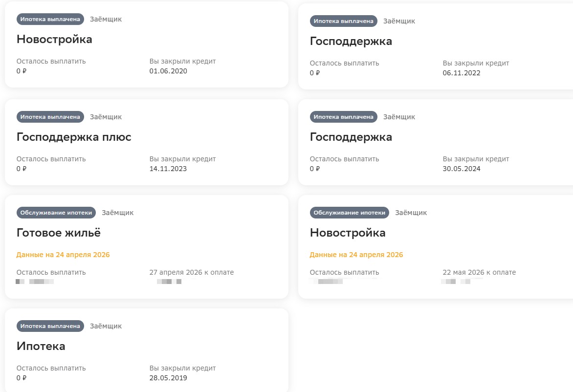
Task: Open the Ипотека card closed 28.05.2019
Action: click(147, 350)
